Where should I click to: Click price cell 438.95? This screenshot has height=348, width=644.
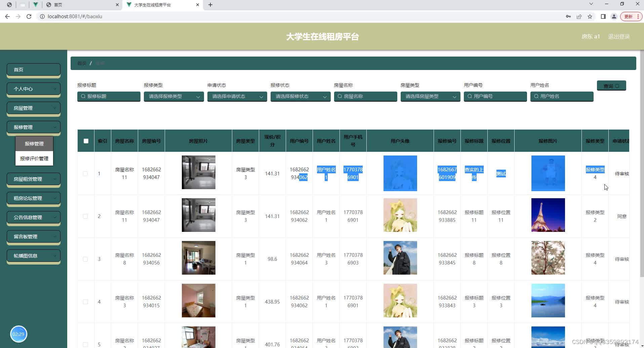coord(272,302)
